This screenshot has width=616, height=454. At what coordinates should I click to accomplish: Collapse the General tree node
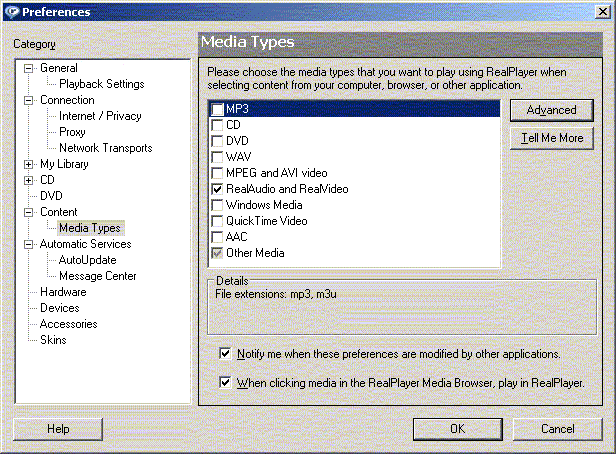click(x=28, y=68)
